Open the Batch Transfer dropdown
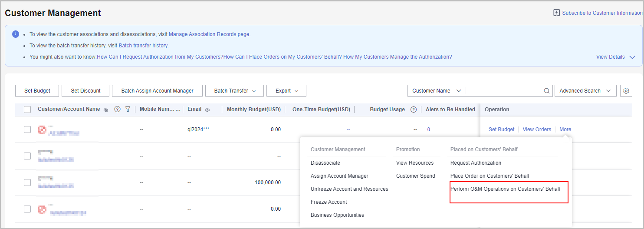This screenshot has width=644, height=229. click(x=234, y=91)
